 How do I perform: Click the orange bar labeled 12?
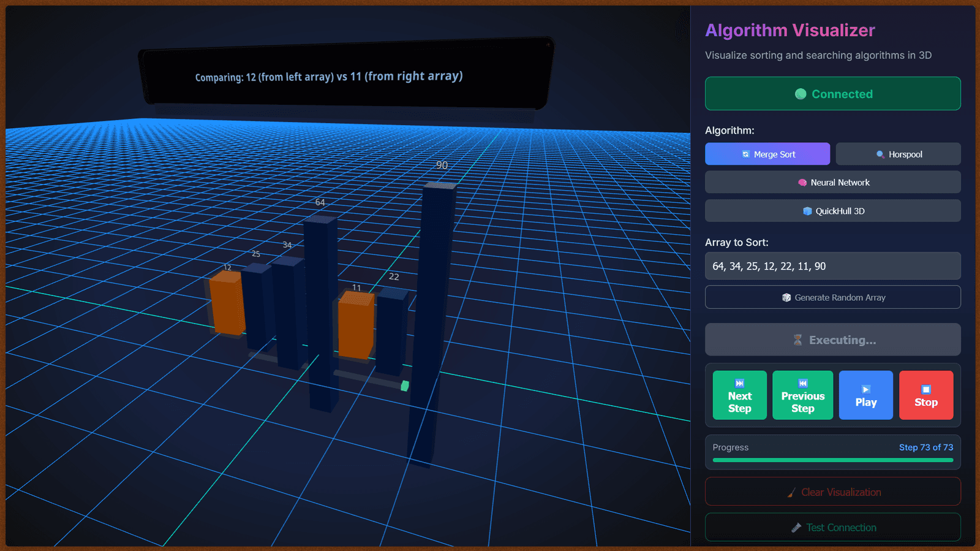tap(227, 303)
